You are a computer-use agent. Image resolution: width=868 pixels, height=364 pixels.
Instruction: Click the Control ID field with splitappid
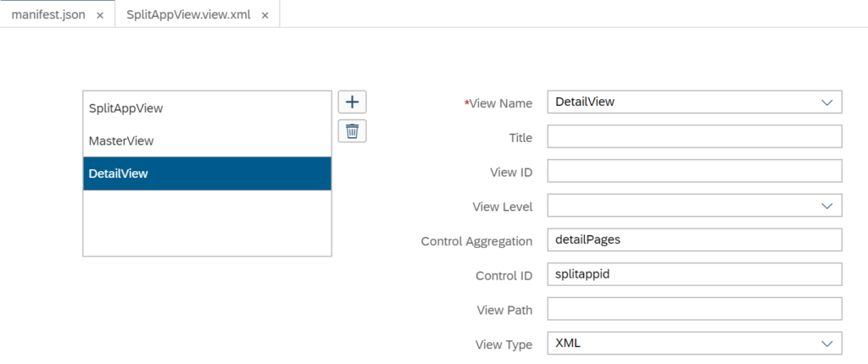695,273
